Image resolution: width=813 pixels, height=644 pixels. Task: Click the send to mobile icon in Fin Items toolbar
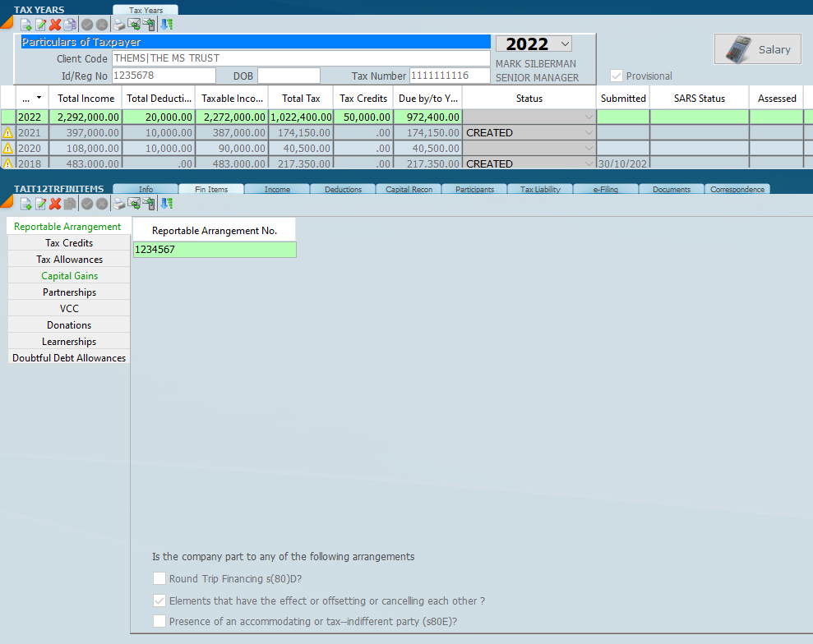[x=148, y=204]
